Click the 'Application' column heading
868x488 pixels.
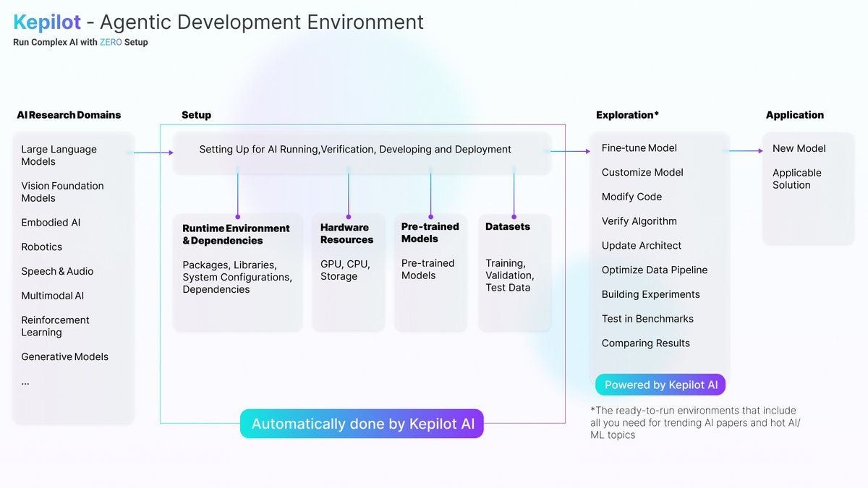coord(795,115)
